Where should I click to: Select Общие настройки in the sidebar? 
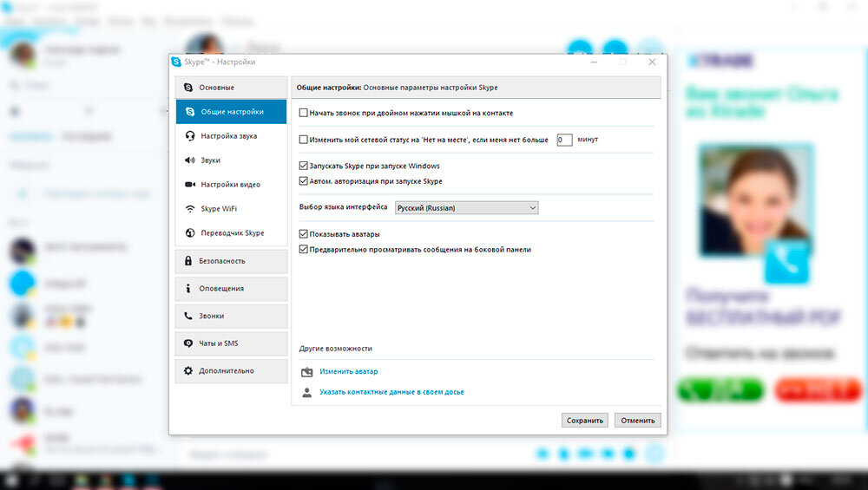[x=232, y=112]
